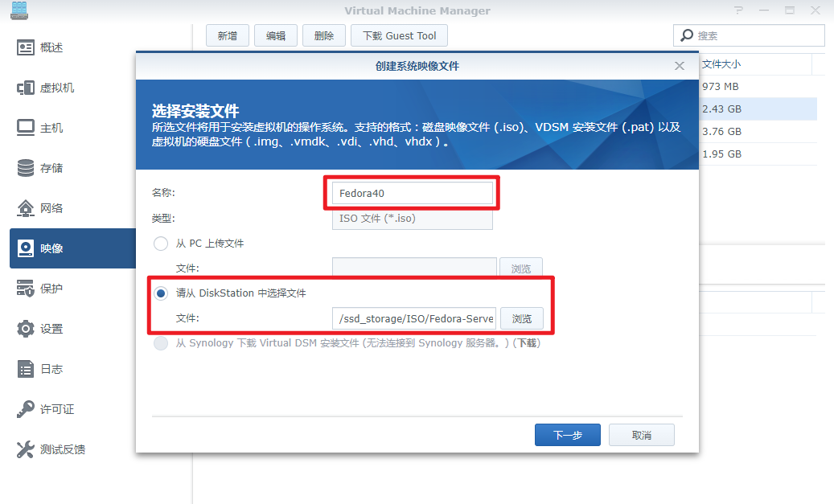Select the 从 PC 上传文件 radio button
Viewport: 834px width, 504px height.
[161, 244]
